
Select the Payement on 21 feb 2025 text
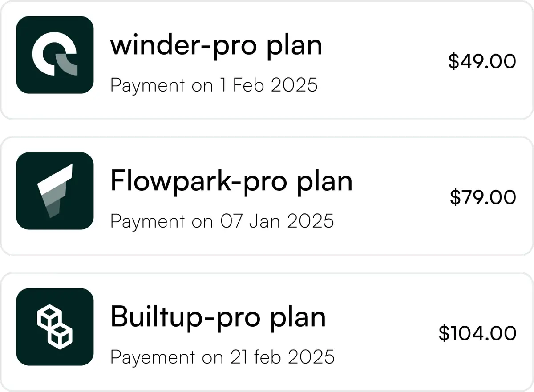pyautogui.click(x=222, y=357)
